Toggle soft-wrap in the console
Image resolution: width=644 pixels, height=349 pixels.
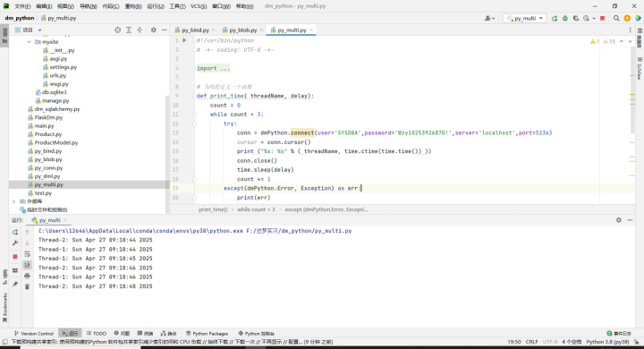[x=27, y=254]
